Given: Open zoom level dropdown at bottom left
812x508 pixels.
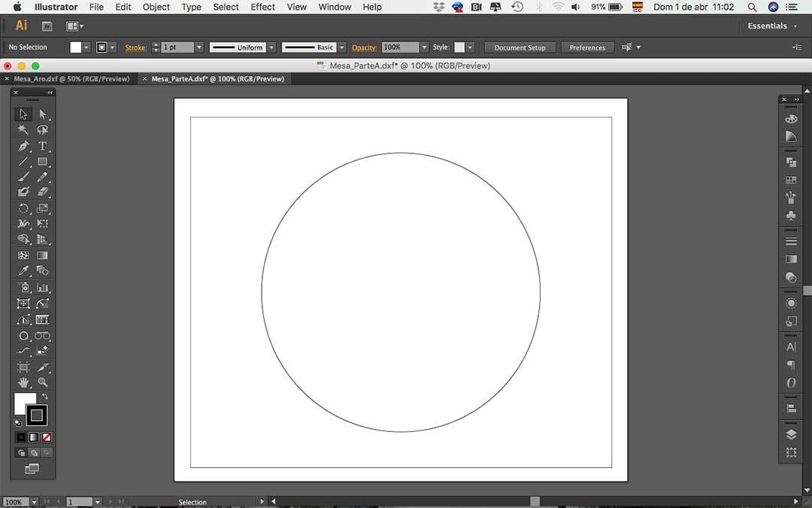Looking at the screenshot, I should tap(34, 502).
